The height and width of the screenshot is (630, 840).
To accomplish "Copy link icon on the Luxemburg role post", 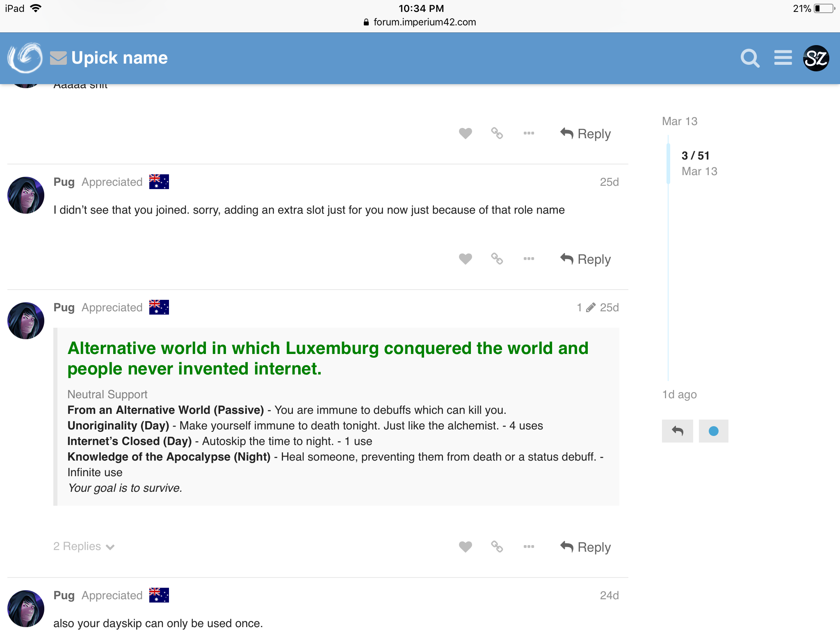I will (497, 546).
